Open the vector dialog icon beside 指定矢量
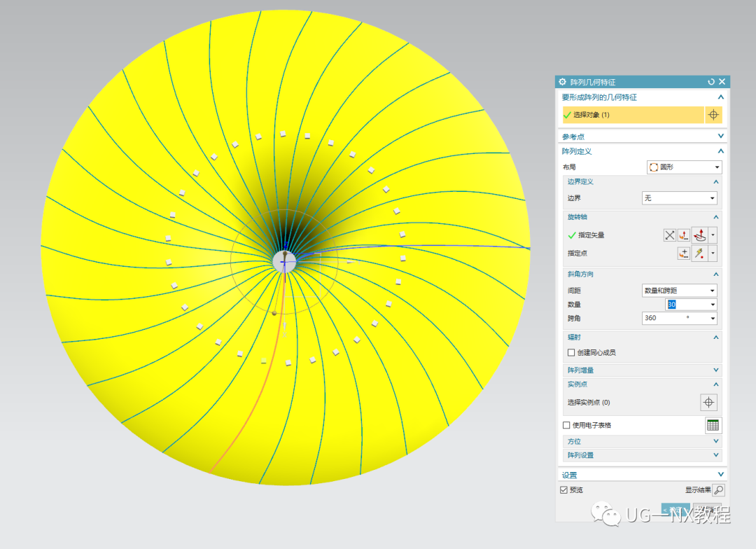Viewport: 756px width, 549px height. point(684,235)
